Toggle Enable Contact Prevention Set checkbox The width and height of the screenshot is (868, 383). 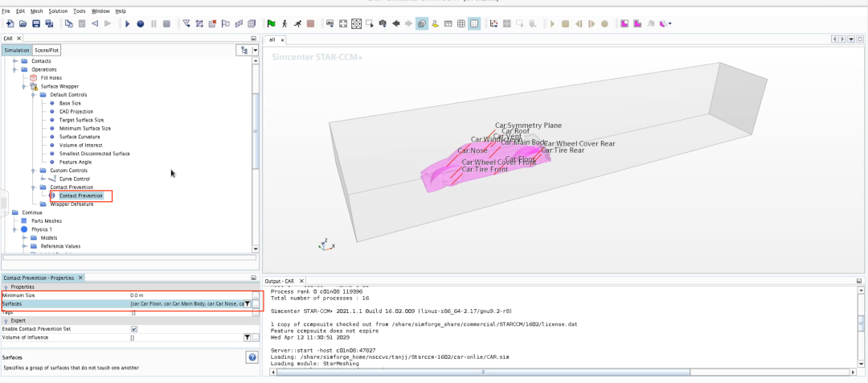pos(134,328)
